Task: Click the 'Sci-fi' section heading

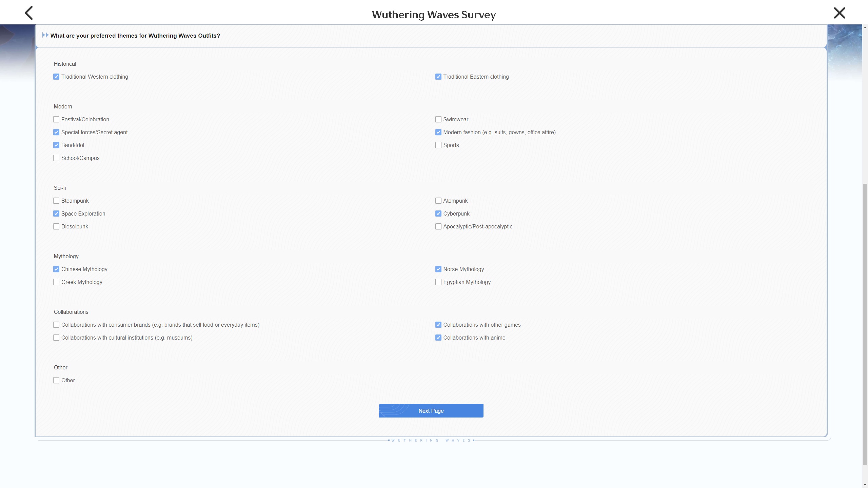Action: click(x=60, y=188)
